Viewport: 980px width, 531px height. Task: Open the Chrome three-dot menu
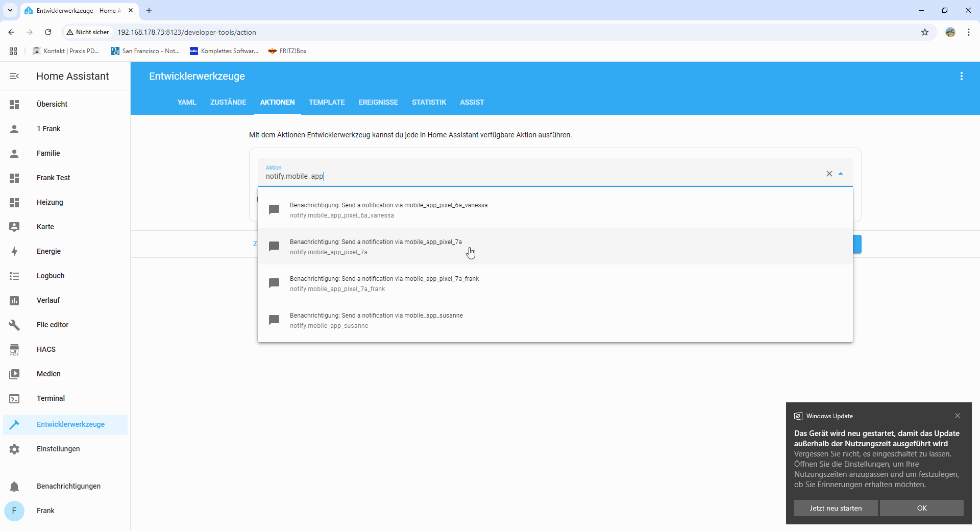pos(969,32)
